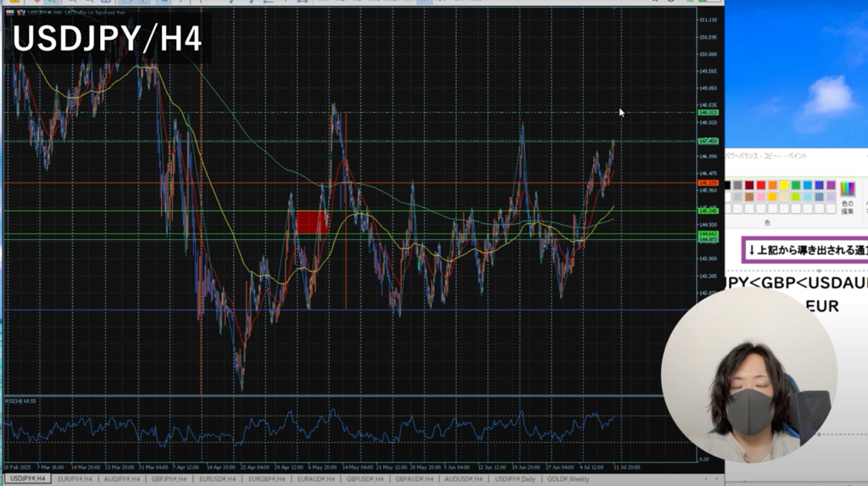The image size is (868, 486).
Task: Click the orange 146.195 price level label
Action: click(708, 183)
